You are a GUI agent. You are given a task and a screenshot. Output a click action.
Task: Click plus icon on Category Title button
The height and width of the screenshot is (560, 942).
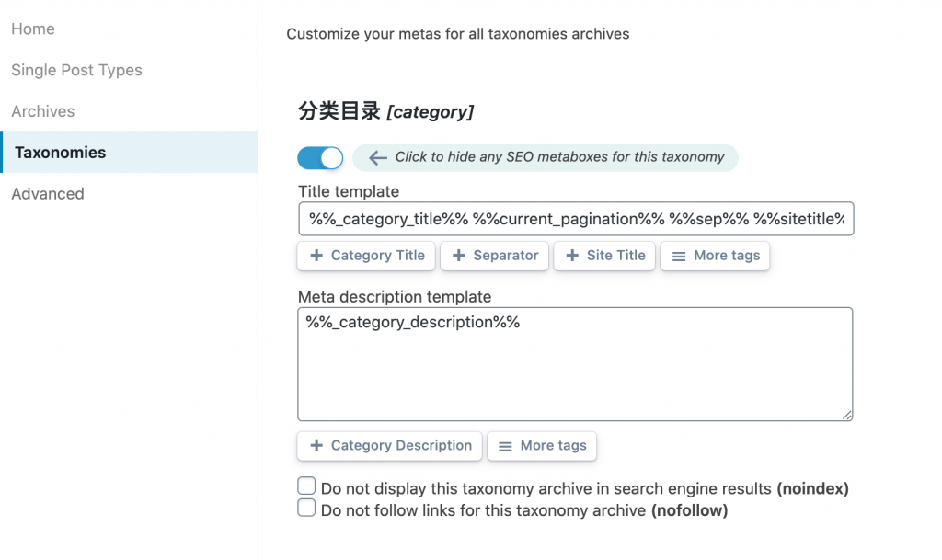click(316, 256)
